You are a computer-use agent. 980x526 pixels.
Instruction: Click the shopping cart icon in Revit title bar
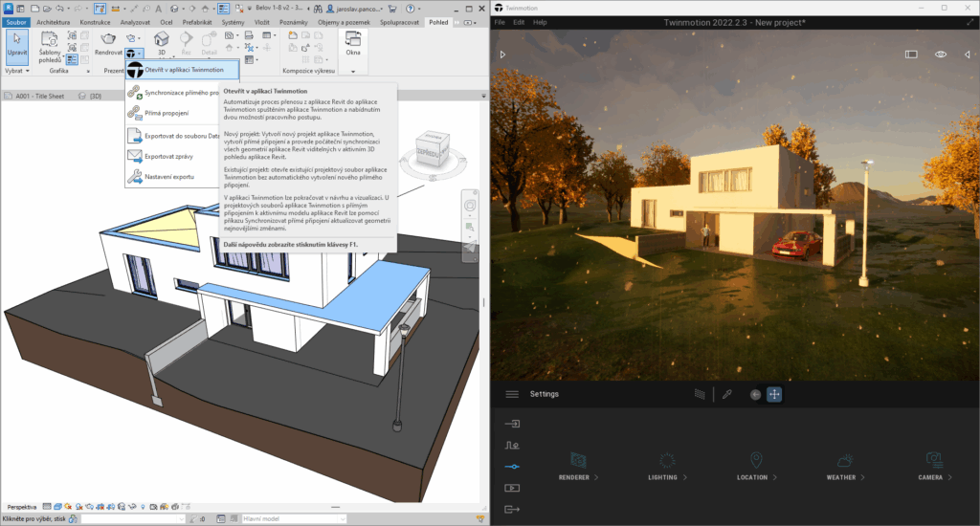coord(391,9)
